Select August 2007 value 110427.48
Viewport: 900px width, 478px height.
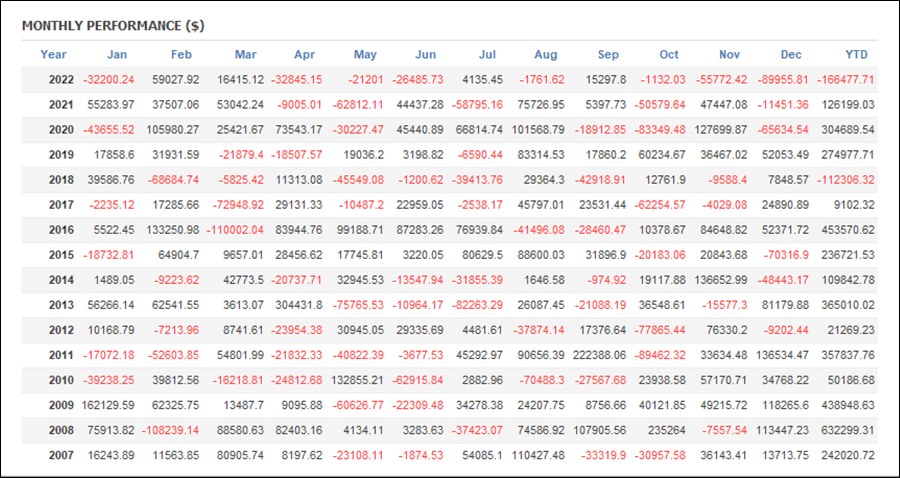[x=538, y=455]
